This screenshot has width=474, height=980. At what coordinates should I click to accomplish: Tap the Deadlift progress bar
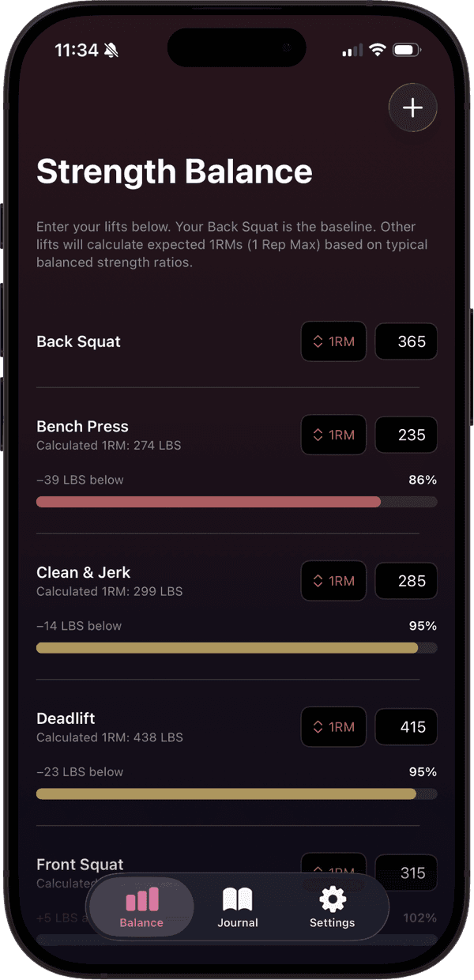(236, 793)
